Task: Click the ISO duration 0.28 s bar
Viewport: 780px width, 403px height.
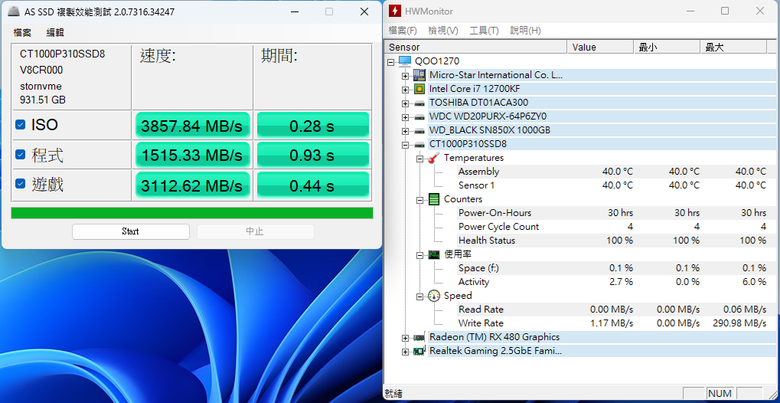Action: [312, 125]
